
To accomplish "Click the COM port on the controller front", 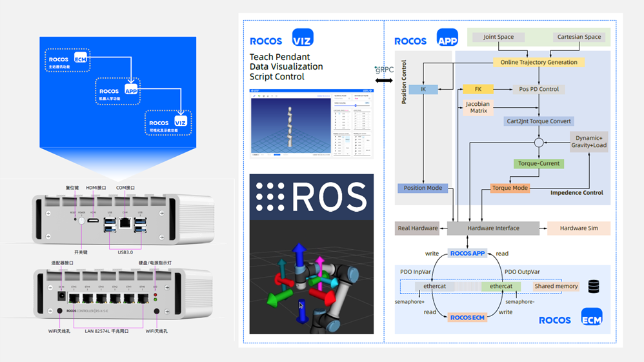I will (125, 223).
